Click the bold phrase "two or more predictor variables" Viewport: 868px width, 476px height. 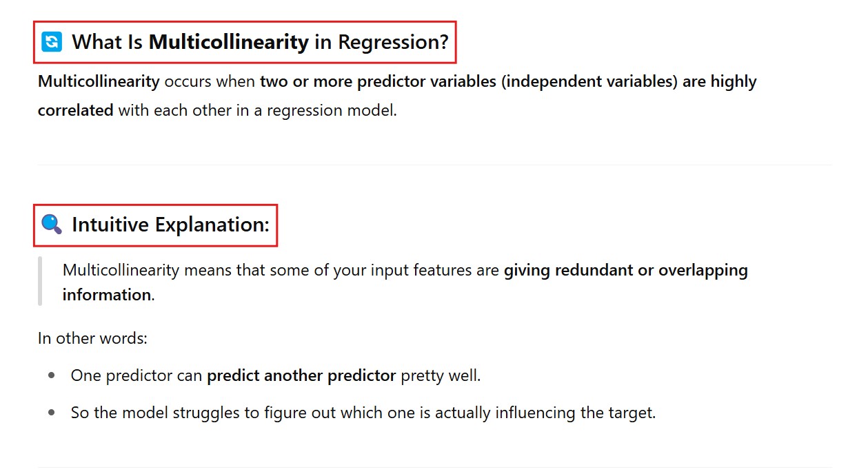[378, 81]
